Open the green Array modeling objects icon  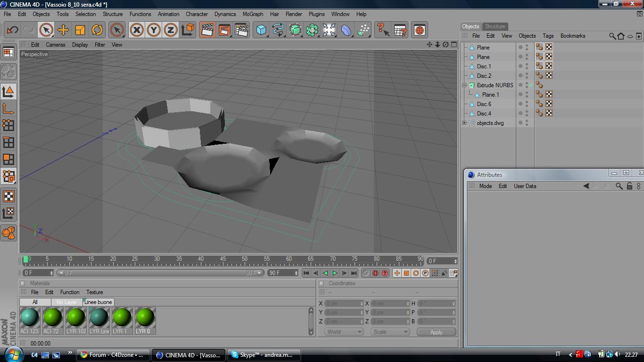click(312, 30)
